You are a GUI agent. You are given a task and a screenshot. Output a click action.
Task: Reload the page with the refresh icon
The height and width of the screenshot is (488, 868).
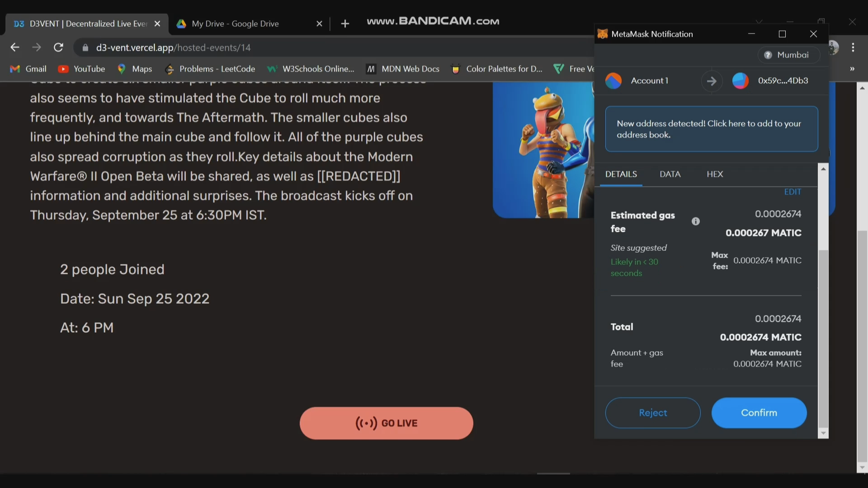(58, 47)
